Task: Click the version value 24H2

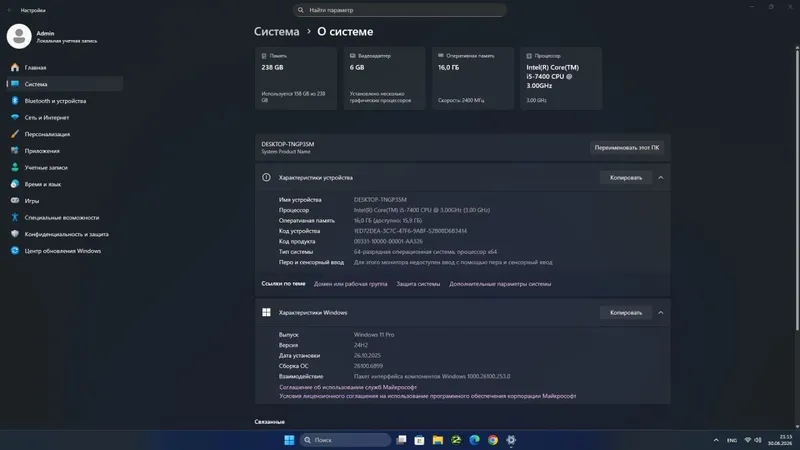Action: coord(361,345)
